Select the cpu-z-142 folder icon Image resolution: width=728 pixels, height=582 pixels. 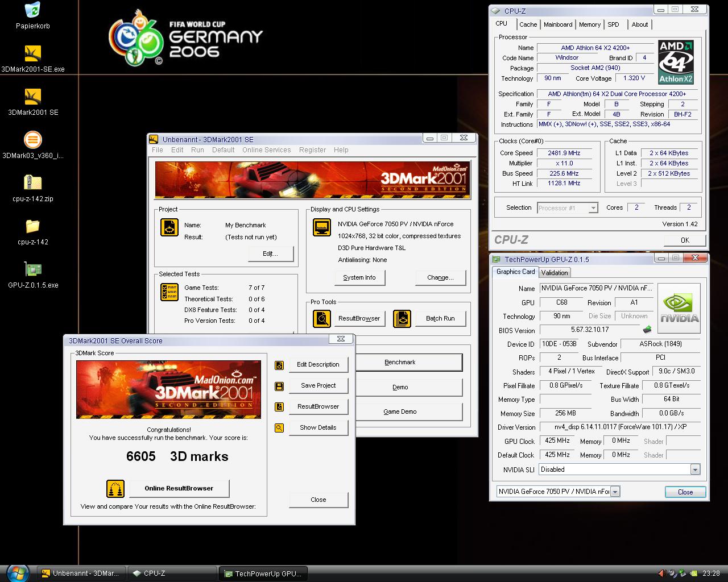pos(32,226)
